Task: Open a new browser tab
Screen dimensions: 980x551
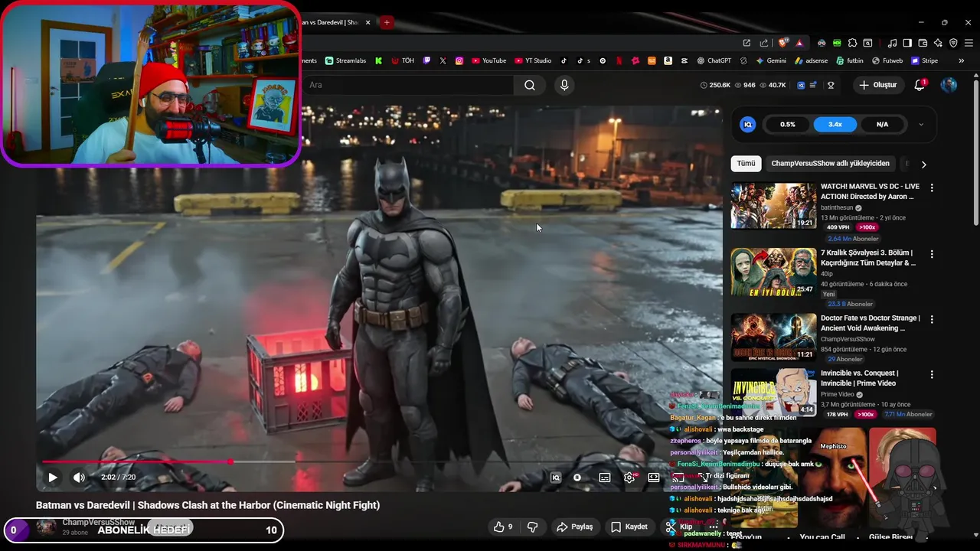Action: (x=387, y=22)
